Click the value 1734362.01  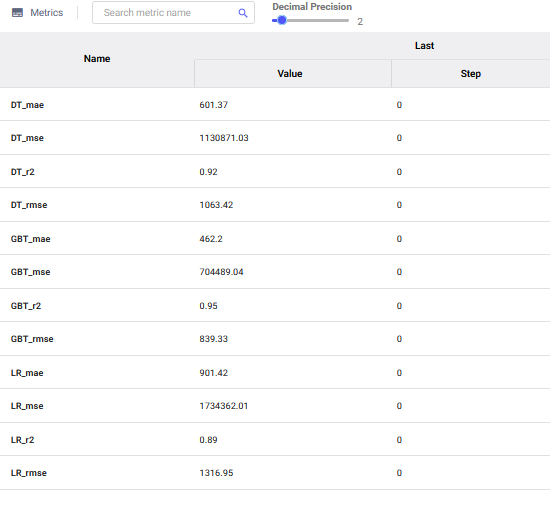click(224, 406)
